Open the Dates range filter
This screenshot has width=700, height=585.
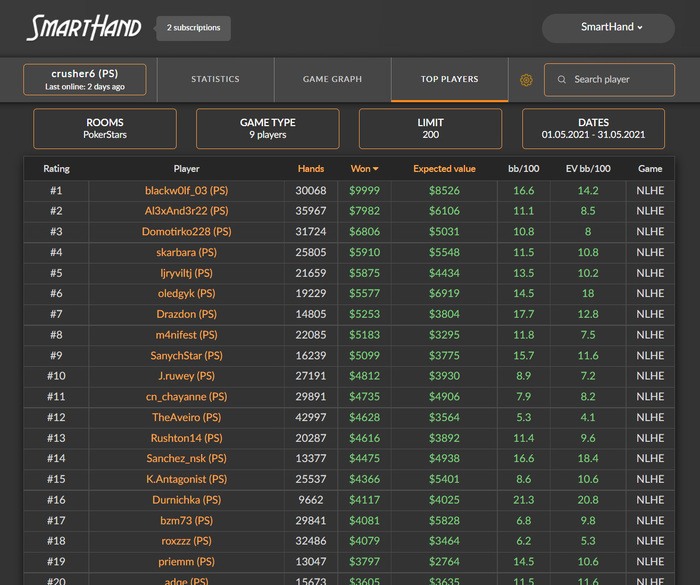pyautogui.click(x=593, y=129)
